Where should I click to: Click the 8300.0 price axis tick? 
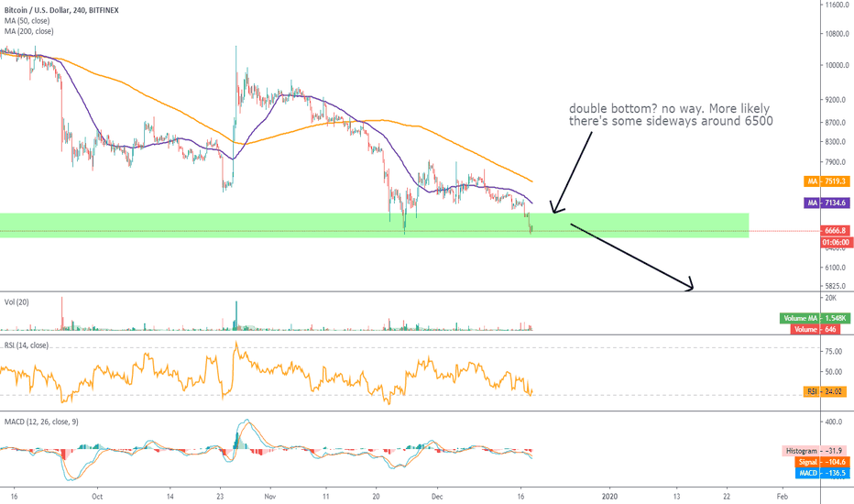837,142
